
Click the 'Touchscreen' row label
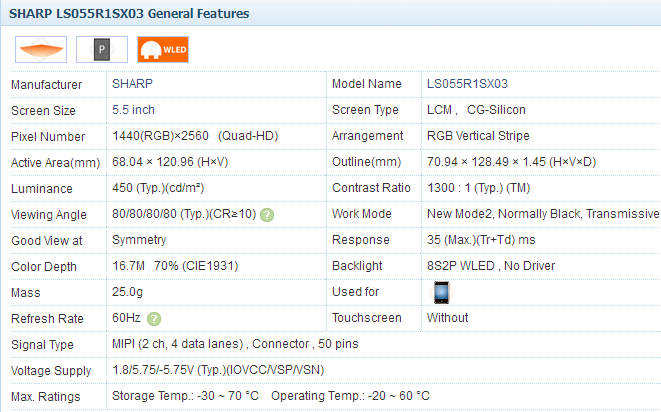[x=366, y=318]
